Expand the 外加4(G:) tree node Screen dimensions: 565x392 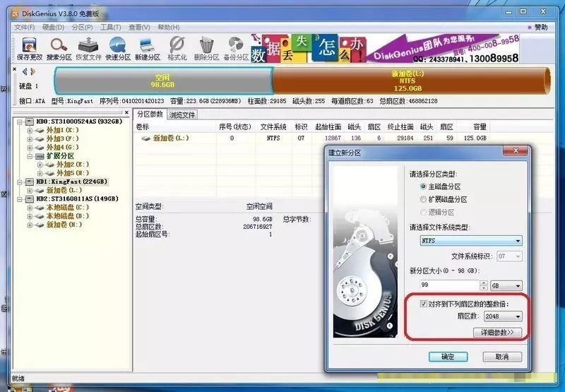click(x=30, y=148)
